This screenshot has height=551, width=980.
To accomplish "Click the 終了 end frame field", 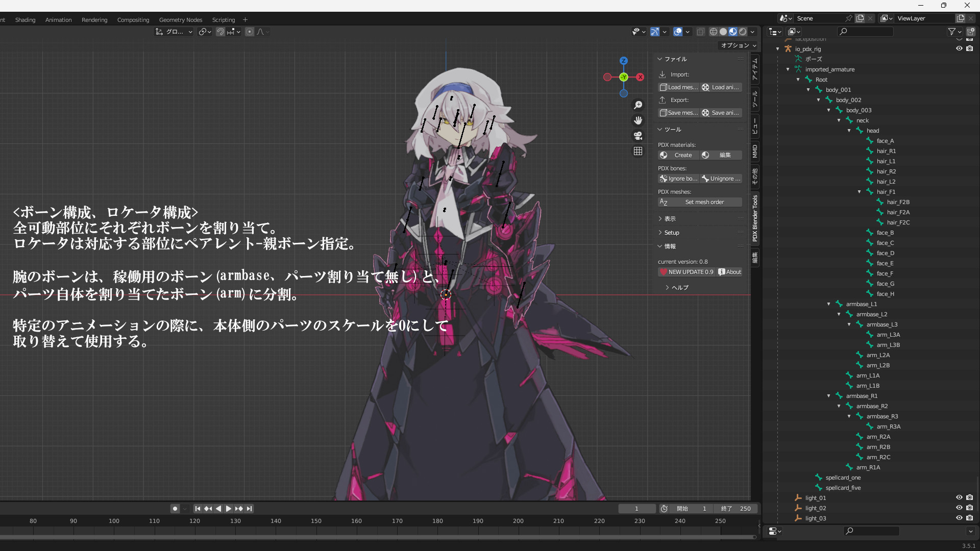I will [x=736, y=509].
